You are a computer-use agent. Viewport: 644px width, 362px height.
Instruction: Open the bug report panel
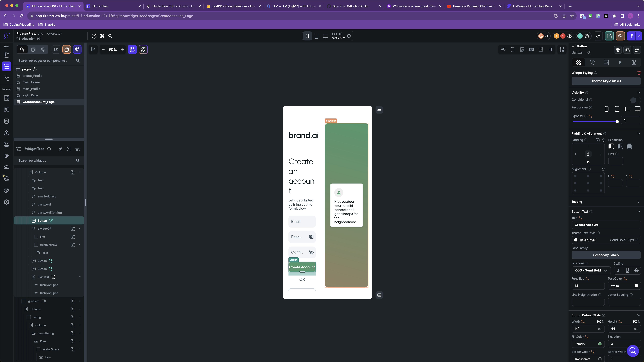pyautogui.click(x=570, y=36)
